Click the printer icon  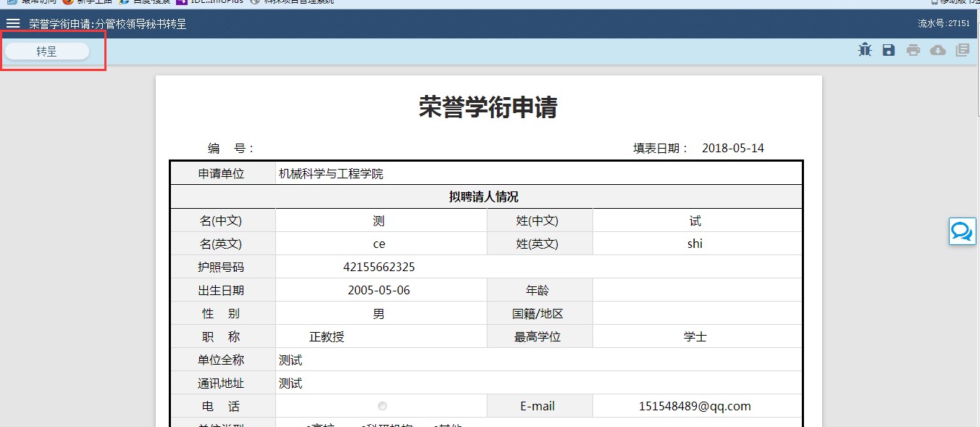pyautogui.click(x=913, y=50)
